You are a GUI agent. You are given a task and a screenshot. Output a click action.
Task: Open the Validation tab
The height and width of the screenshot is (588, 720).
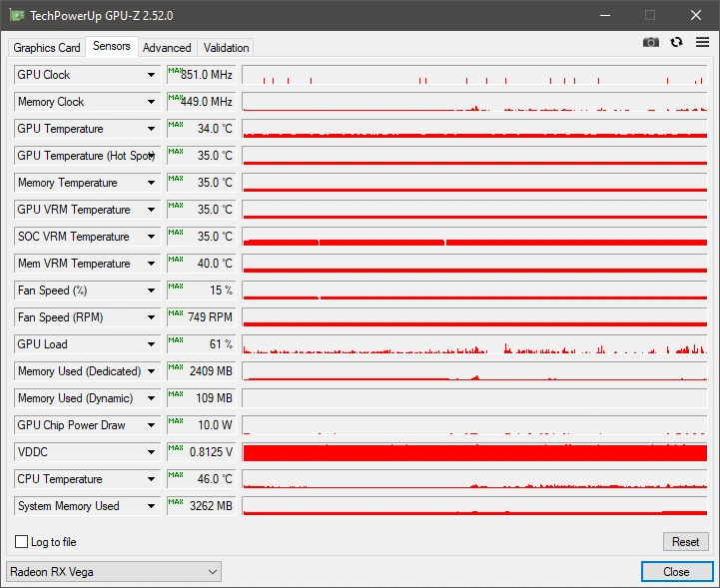tap(226, 48)
